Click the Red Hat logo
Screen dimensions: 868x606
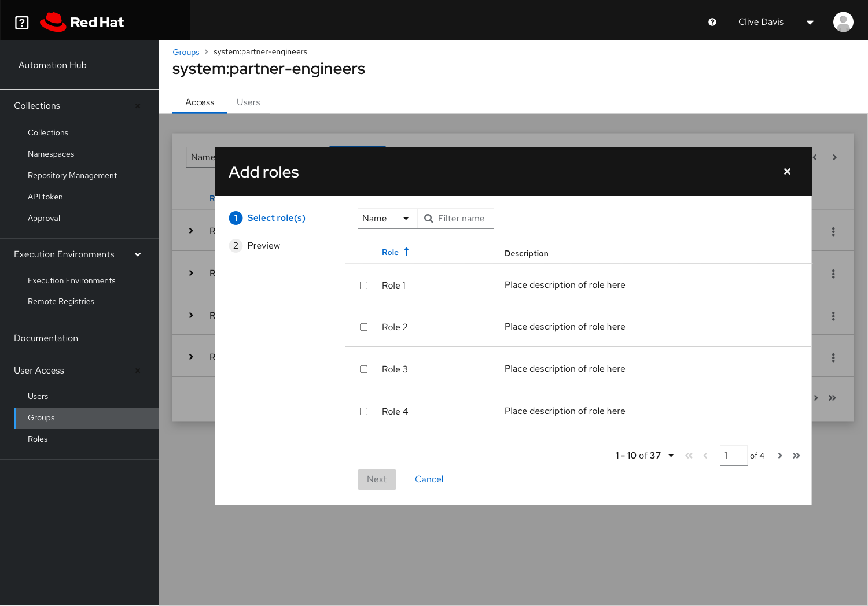[x=82, y=23]
